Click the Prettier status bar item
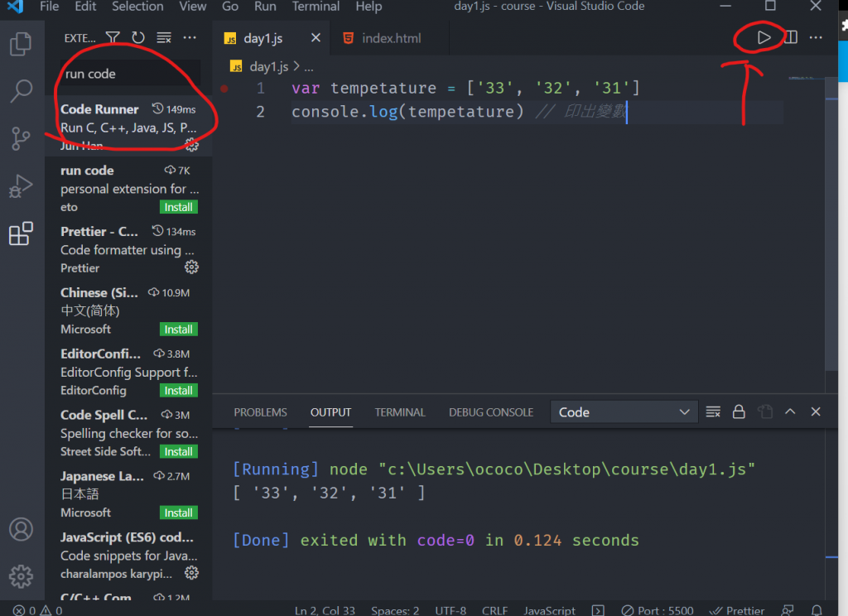This screenshot has height=616, width=848. 737,610
